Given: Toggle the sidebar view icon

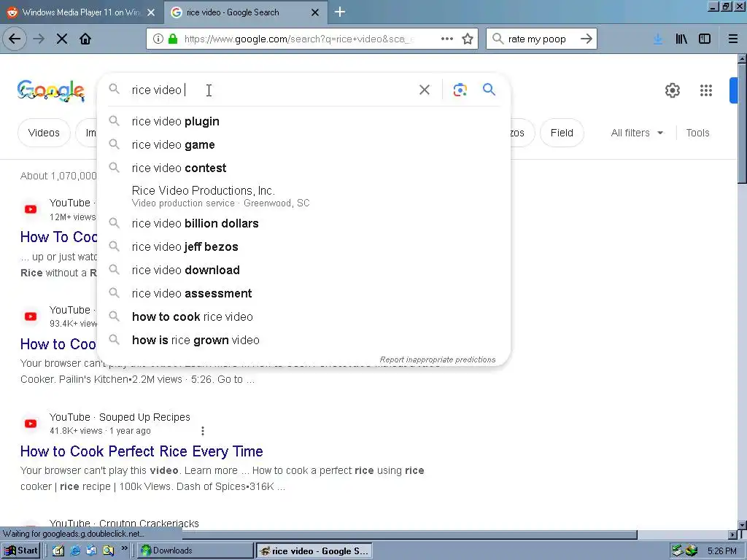Looking at the screenshot, I should pyautogui.click(x=705, y=39).
